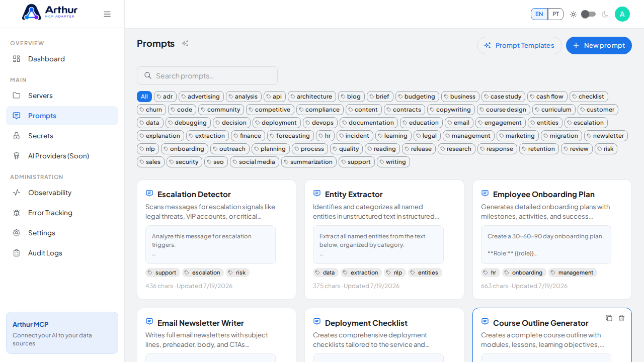Viewport: 644px width, 362px height.
Task: Click the Observability pulse icon
Action: coord(17,193)
